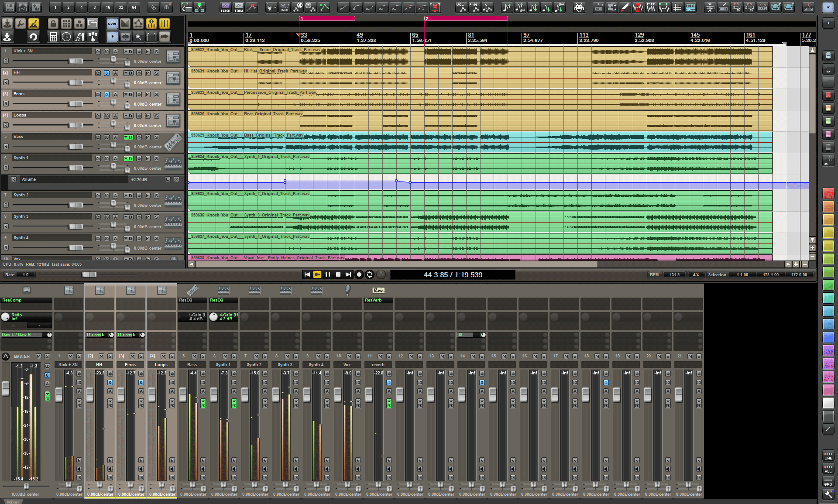Click the grid hash toolbar icon
The image size is (838, 504).
click(x=677, y=7)
